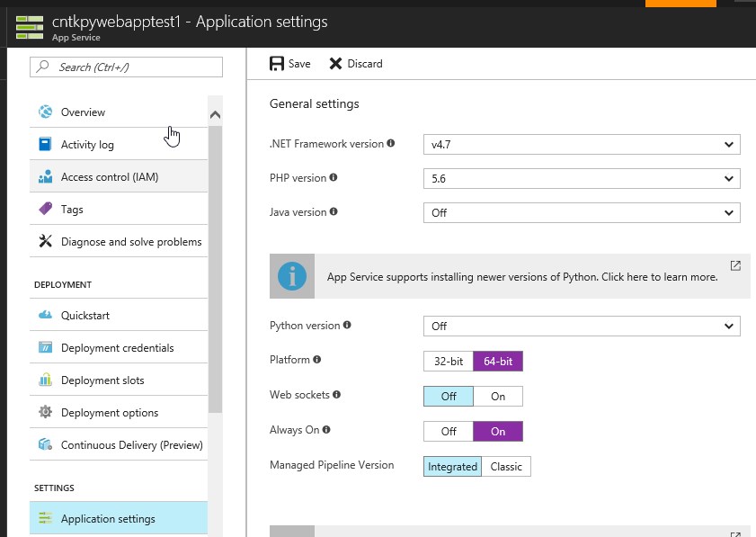Click the Deployment credentials icon
The width and height of the screenshot is (756, 537).
click(x=45, y=347)
